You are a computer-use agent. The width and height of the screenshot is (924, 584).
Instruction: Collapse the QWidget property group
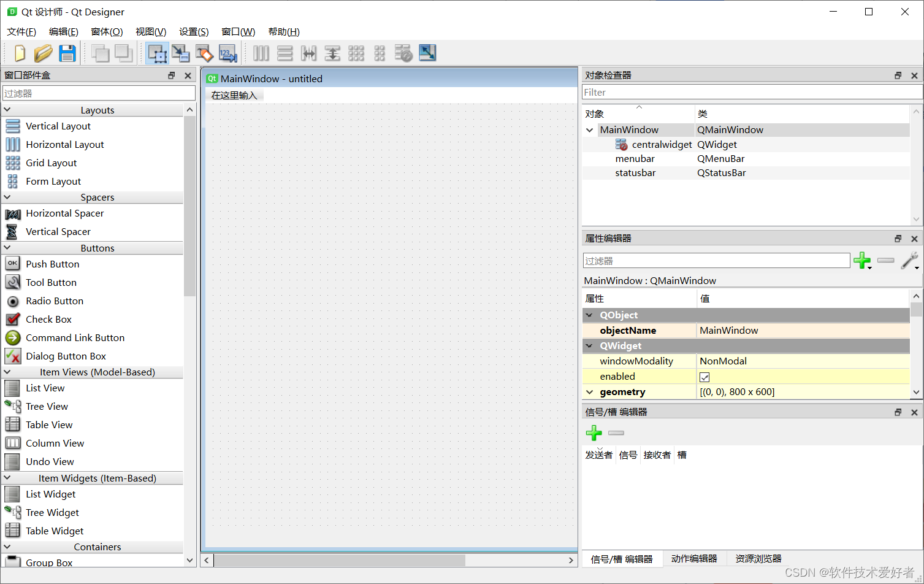(x=590, y=346)
